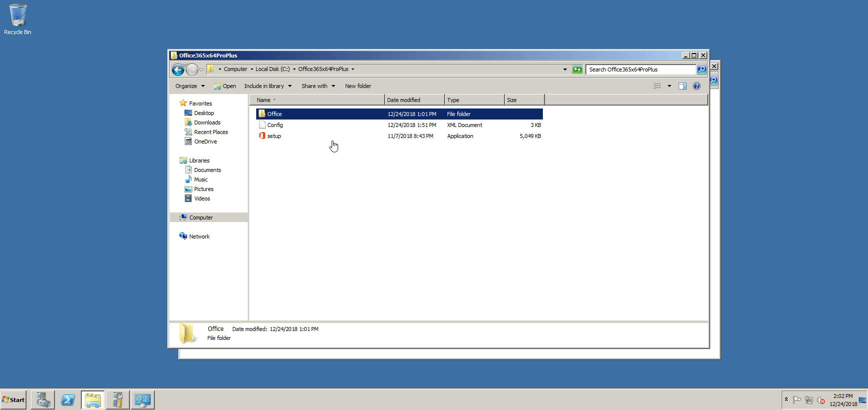
Task: Open the Help question mark icon
Action: 697,86
